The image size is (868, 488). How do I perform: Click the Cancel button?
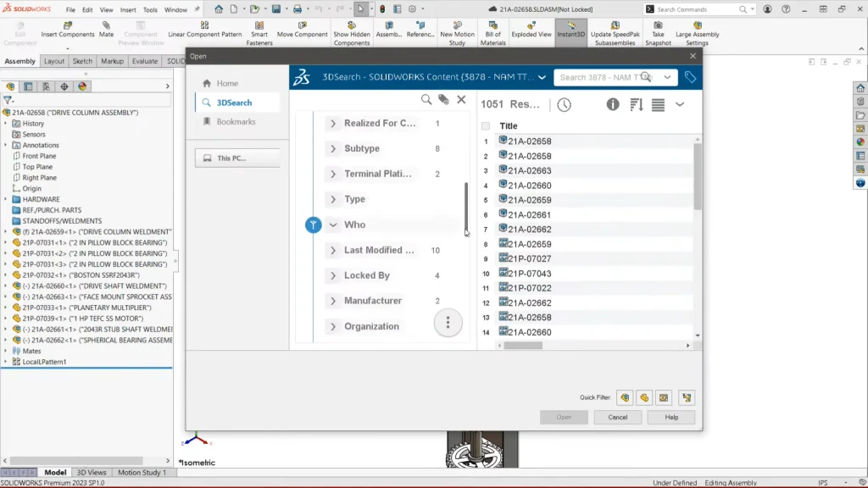click(617, 417)
